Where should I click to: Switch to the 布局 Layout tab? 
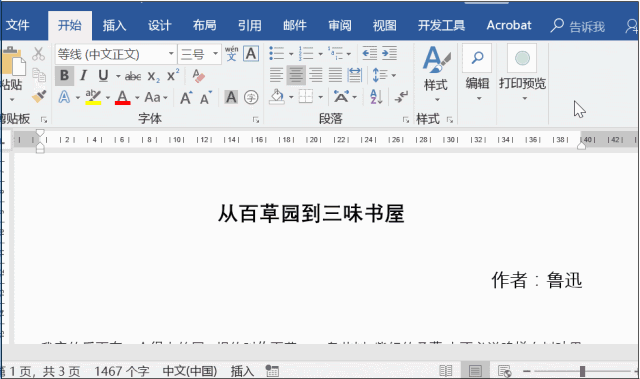coord(204,25)
